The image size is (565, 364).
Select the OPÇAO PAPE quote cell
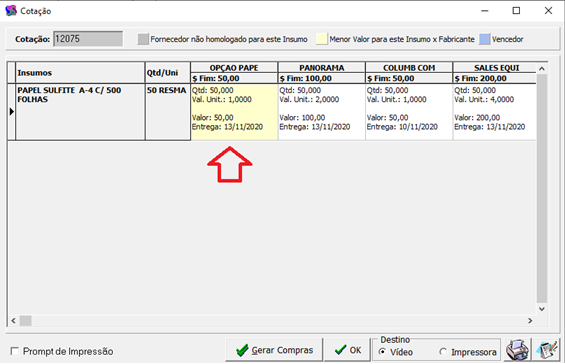[x=234, y=112]
